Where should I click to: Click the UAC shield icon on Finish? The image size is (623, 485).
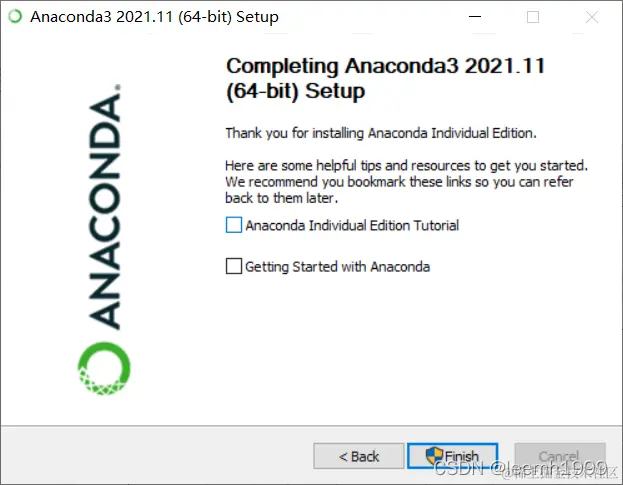[x=434, y=455]
